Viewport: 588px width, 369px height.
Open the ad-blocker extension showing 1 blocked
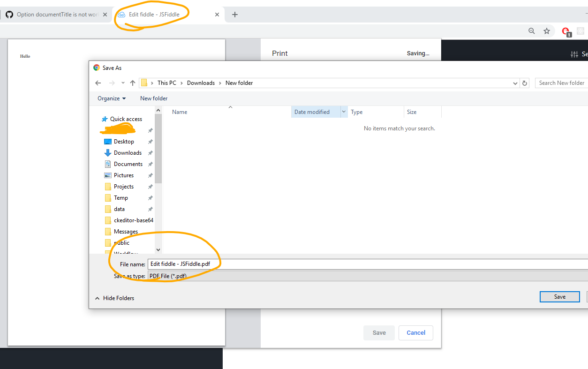(565, 30)
